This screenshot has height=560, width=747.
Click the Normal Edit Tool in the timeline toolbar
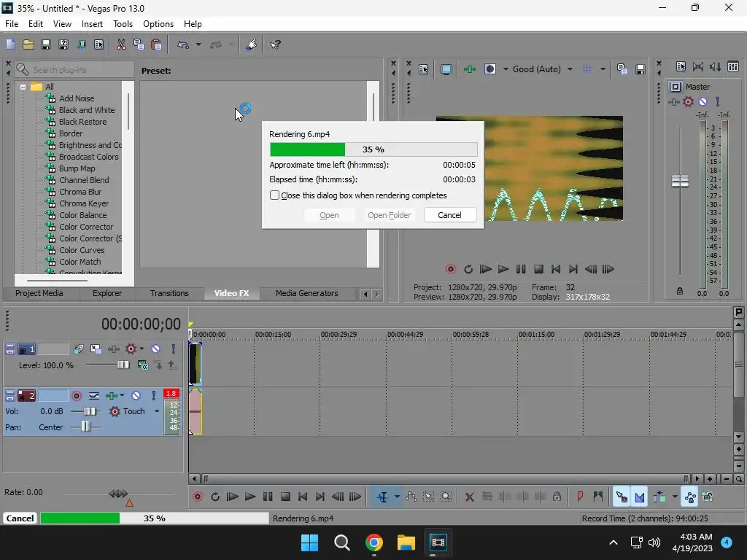click(382, 497)
